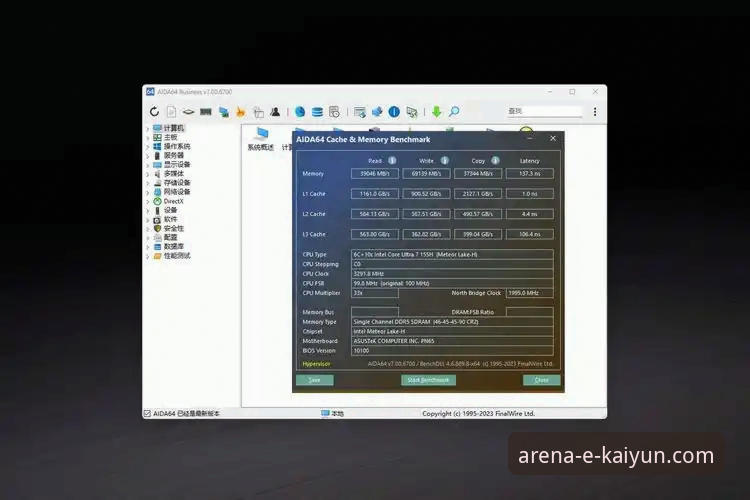This screenshot has width=750, height=500.
Task: Click the networked computers toolbar icon
Action: (223, 112)
